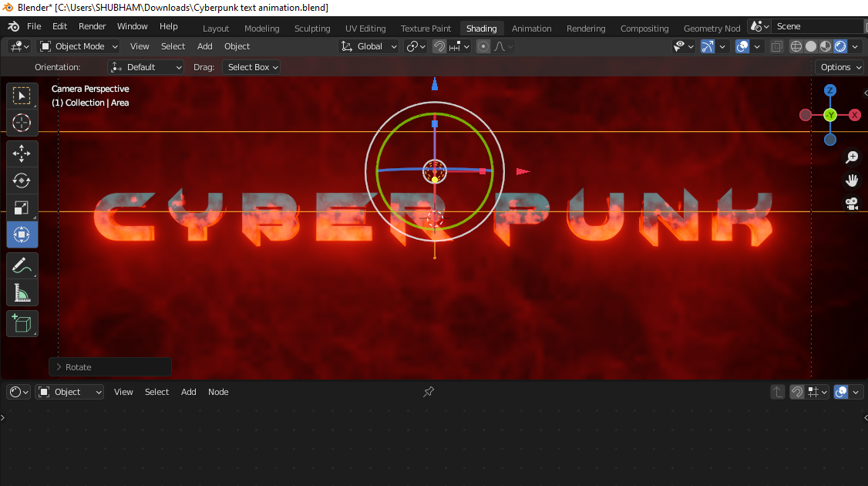The height and width of the screenshot is (486, 868).
Task: Toggle snapping in the 3D viewport header
Action: (438, 46)
